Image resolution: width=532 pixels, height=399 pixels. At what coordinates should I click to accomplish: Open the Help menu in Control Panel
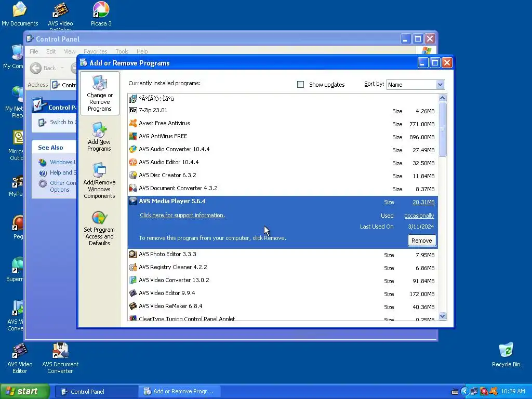(142, 51)
